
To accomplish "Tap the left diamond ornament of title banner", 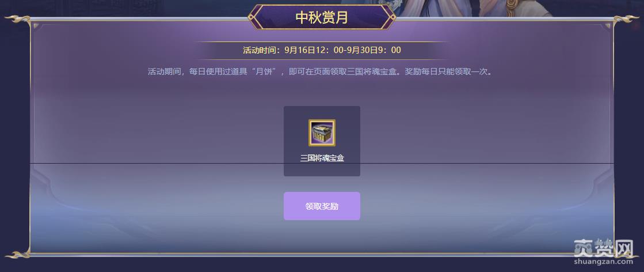I will pyautogui.click(x=251, y=17).
